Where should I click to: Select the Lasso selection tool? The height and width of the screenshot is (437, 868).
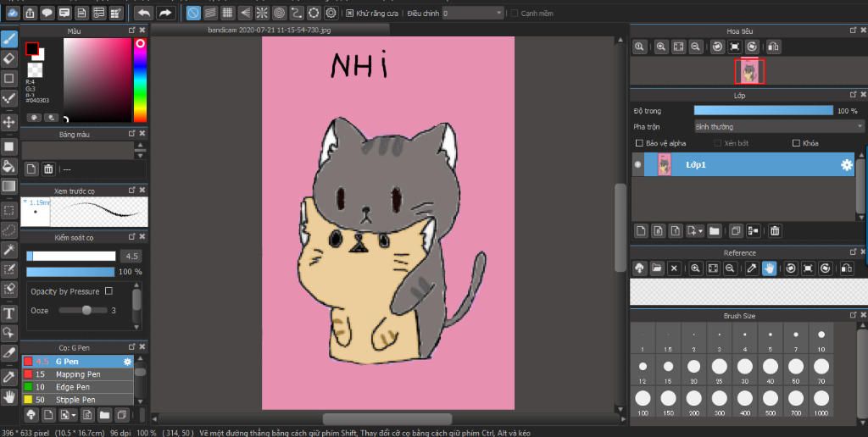[8, 230]
